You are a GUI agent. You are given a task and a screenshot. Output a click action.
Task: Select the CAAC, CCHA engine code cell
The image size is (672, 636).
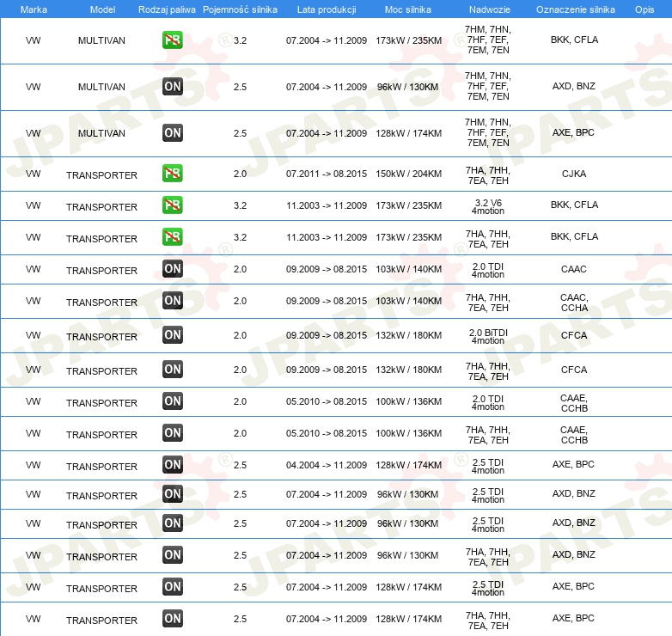(x=574, y=303)
